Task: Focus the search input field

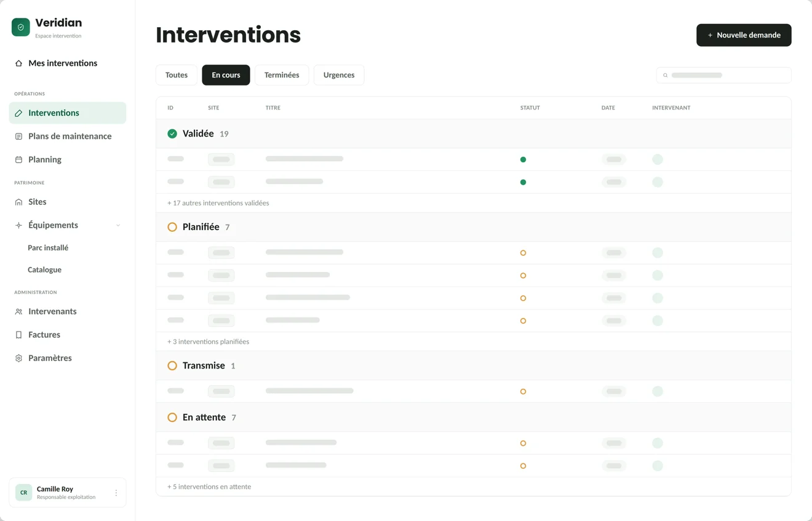Action: click(723, 75)
